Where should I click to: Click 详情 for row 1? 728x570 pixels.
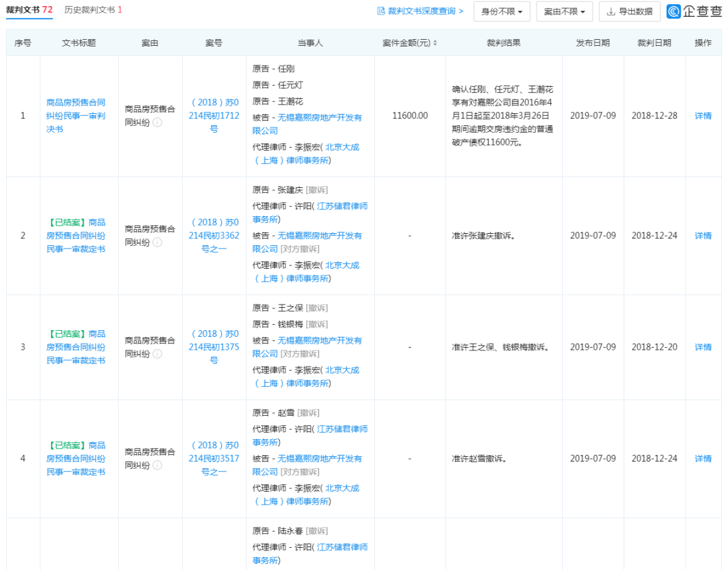pyautogui.click(x=703, y=116)
